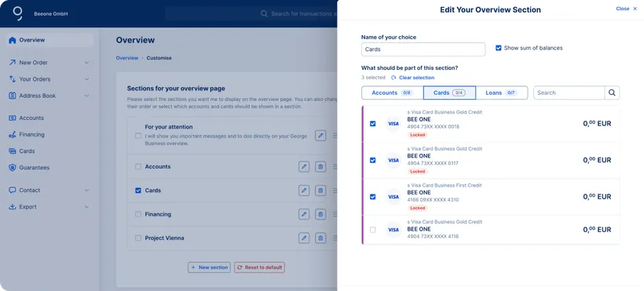Click the pencil icon for Project Vienna
644x291 pixels.
point(304,238)
